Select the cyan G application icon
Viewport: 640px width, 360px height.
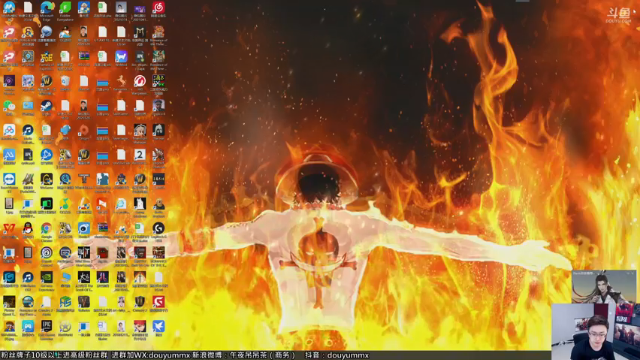pyautogui.click(x=9, y=278)
